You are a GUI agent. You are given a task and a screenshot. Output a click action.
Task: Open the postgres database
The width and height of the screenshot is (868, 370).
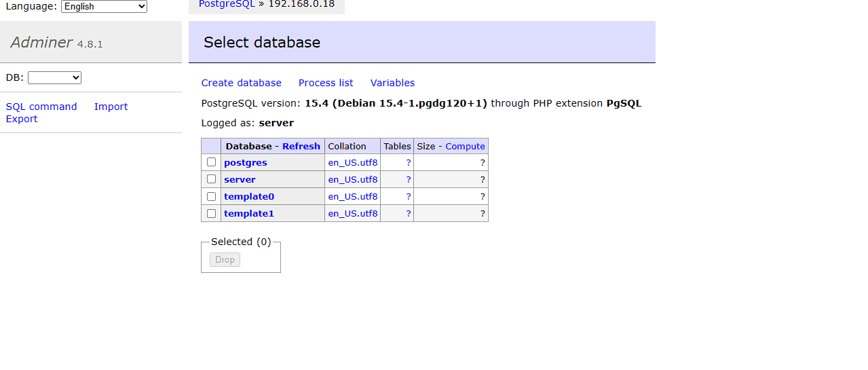click(x=245, y=162)
